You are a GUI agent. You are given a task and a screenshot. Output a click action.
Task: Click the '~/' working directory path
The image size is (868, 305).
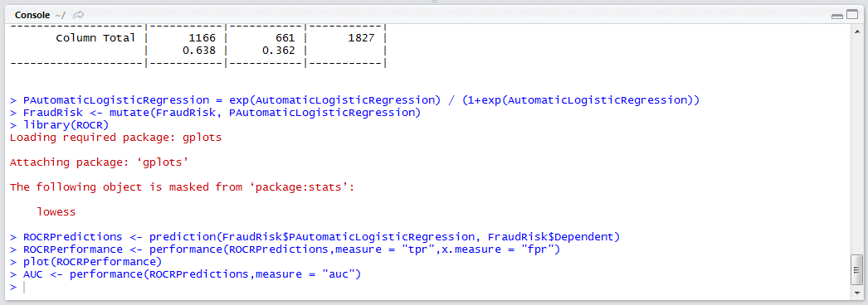tap(61, 15)
